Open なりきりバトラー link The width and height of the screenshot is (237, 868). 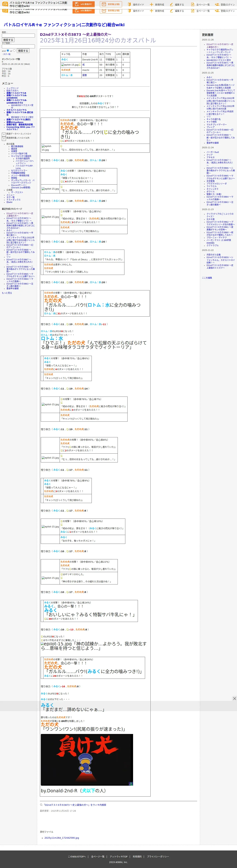(19, 171)
